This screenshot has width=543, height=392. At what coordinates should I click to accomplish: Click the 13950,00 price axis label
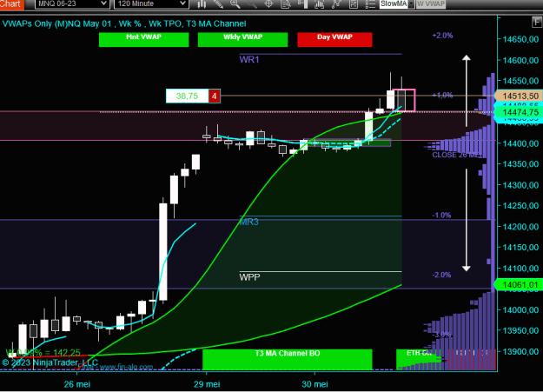pyautogui.click(x=520, y=330)
